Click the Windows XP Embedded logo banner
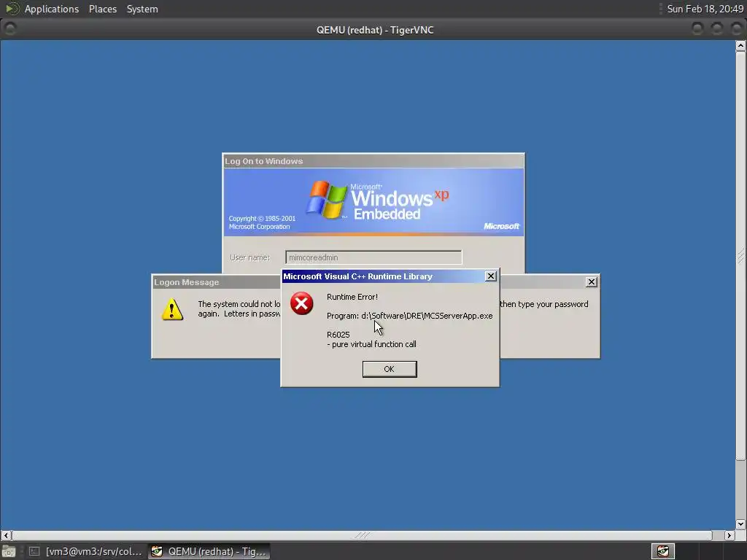The height and width of the screenshot is (560, 747). [373, 201]
